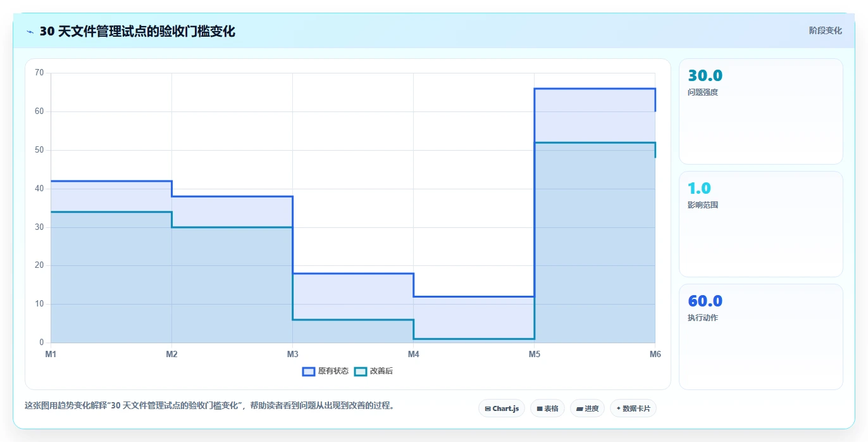Screen dimensions: 868x442
Task: Click the teal 改善后 legend swatch
Action: click(360, 371)
